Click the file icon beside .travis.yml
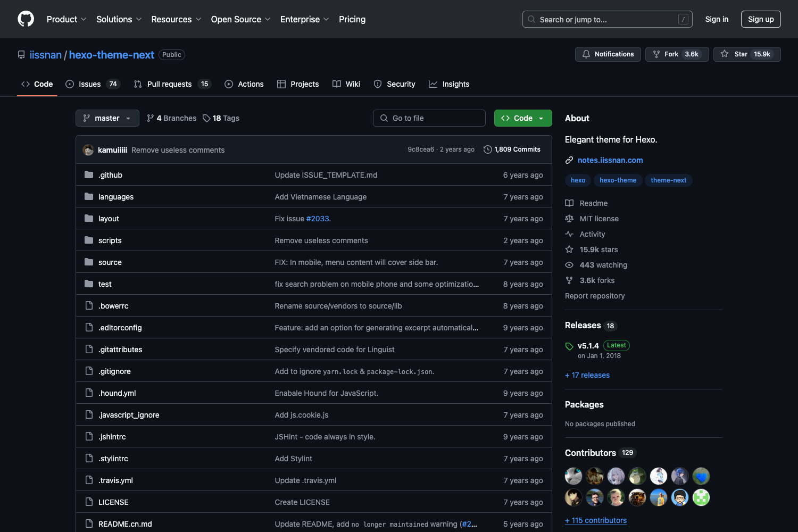The height and width of the screenshot is (532, 798). click(x=89, y=480)
